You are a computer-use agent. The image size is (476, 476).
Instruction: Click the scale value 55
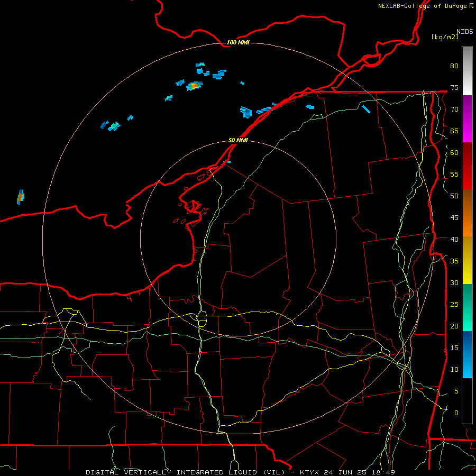pos(454,174)
